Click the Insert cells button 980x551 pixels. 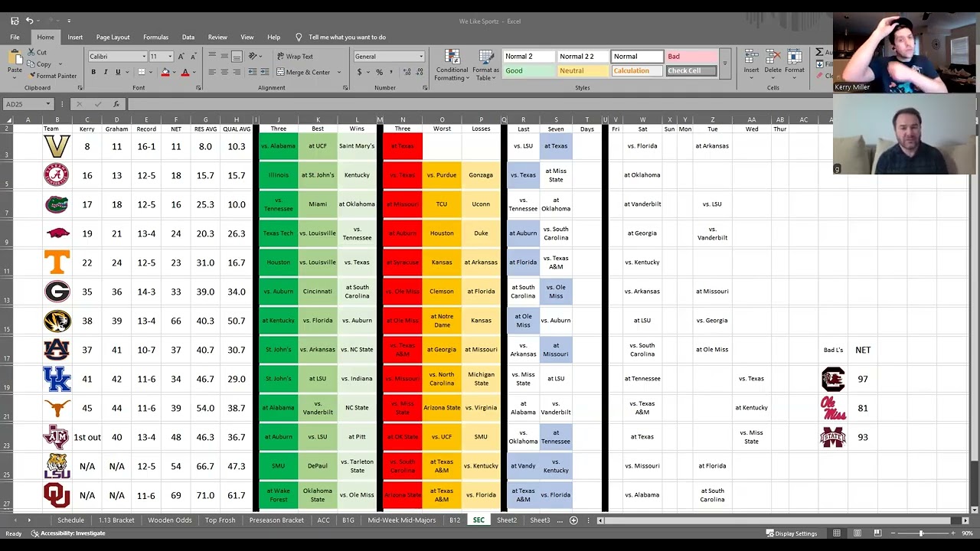(x=751, y=62)
